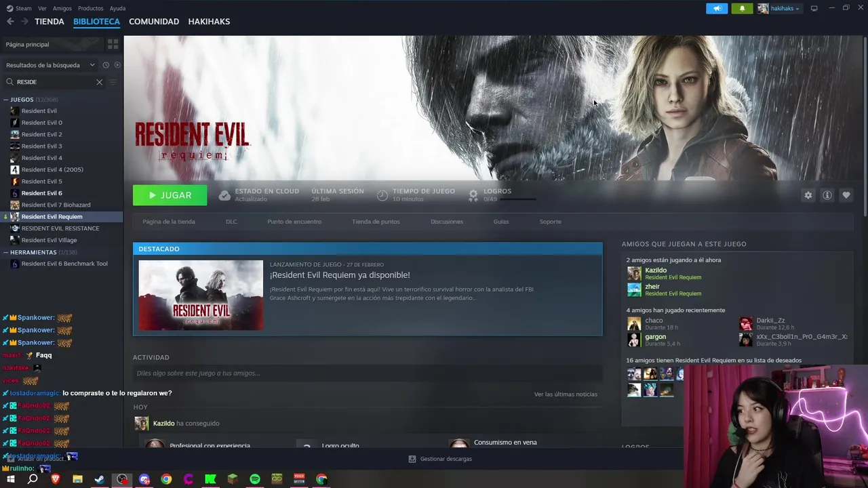The width and height of the screenshot is (868, 488).
Task: Open Brave browser in taskbar
Action: tap(56, 479)
